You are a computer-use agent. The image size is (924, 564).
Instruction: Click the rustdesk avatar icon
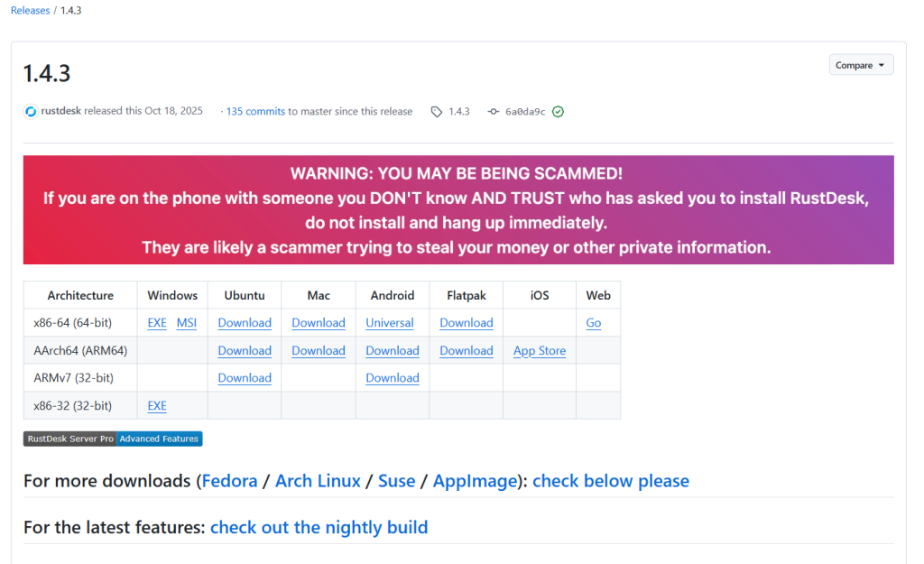31,112
